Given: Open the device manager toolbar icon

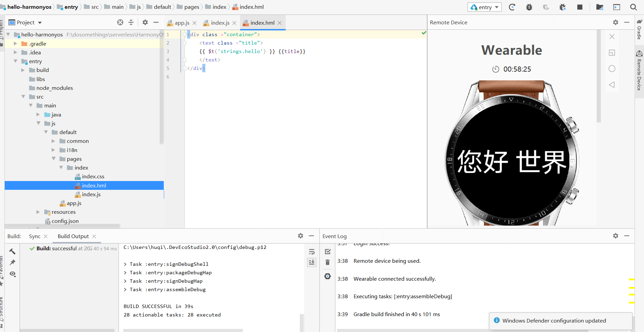Looking at the screenshot, I should [x=617, y=7].
